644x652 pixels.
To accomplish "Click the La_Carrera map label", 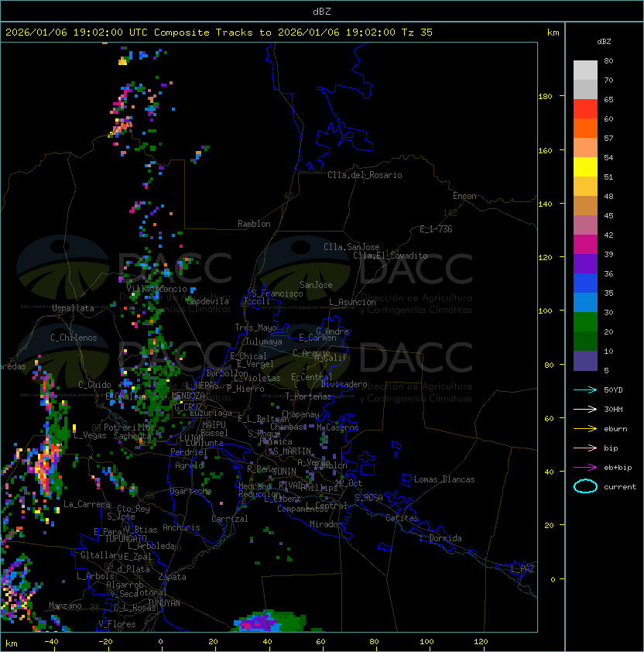I will [87, 504].
